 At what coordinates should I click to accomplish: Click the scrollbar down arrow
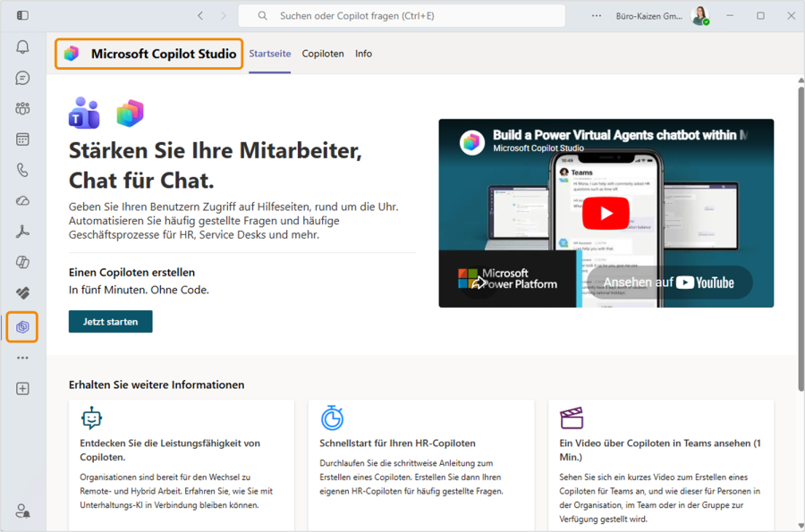click(801, 526)
